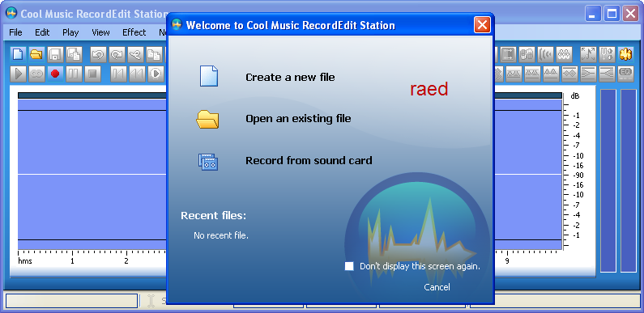Click the EQ equalizer icon

pos(625,74)
